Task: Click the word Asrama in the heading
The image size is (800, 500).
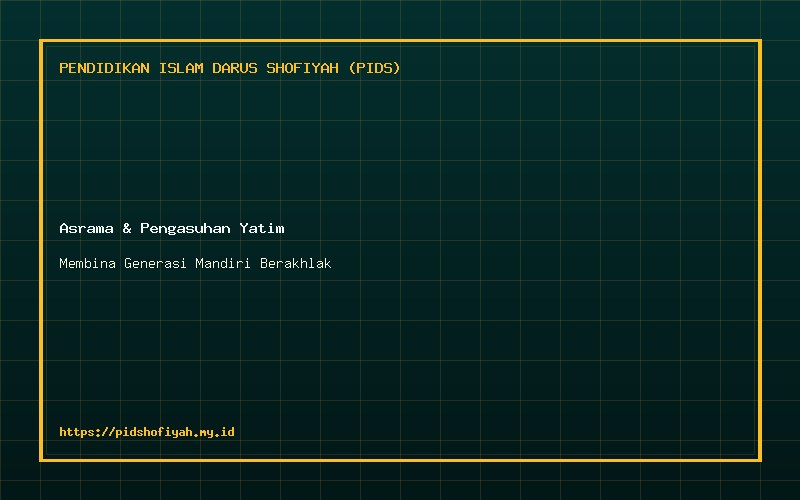Action: (86, 228)
